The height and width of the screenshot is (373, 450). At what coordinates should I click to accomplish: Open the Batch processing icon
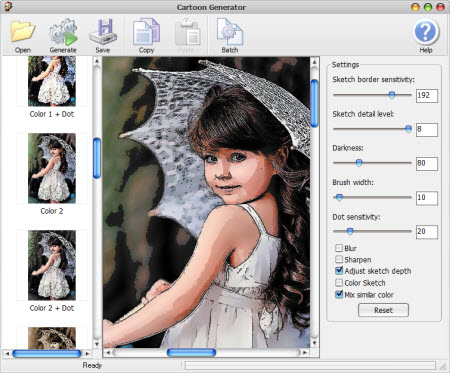pos(230,32)
